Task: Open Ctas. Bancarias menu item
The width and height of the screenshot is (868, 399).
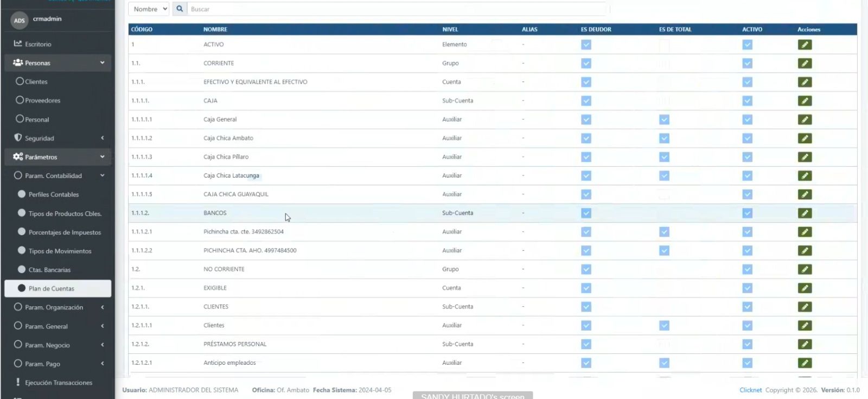Action: point(49,270)
